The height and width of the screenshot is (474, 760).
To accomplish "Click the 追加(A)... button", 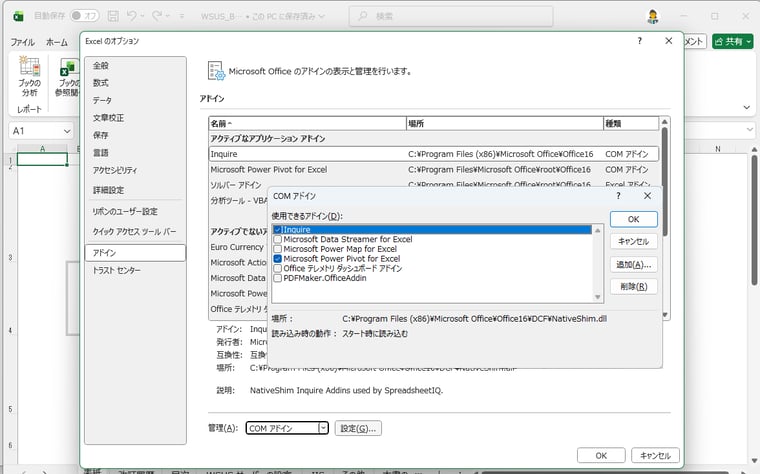I will point(633,264).
